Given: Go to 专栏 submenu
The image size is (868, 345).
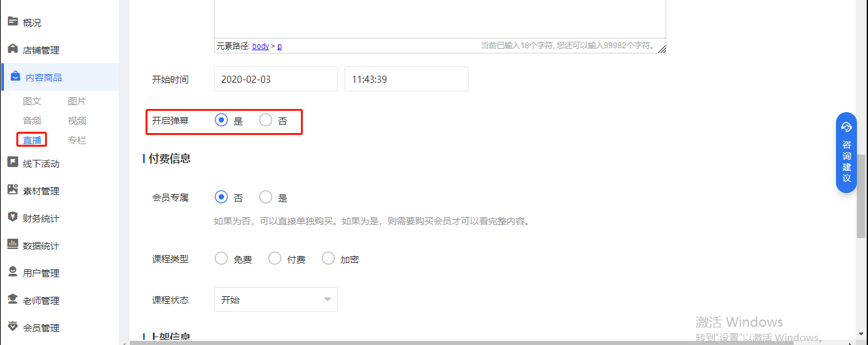Looking at the screenshot, I should (x=77, y=140).
